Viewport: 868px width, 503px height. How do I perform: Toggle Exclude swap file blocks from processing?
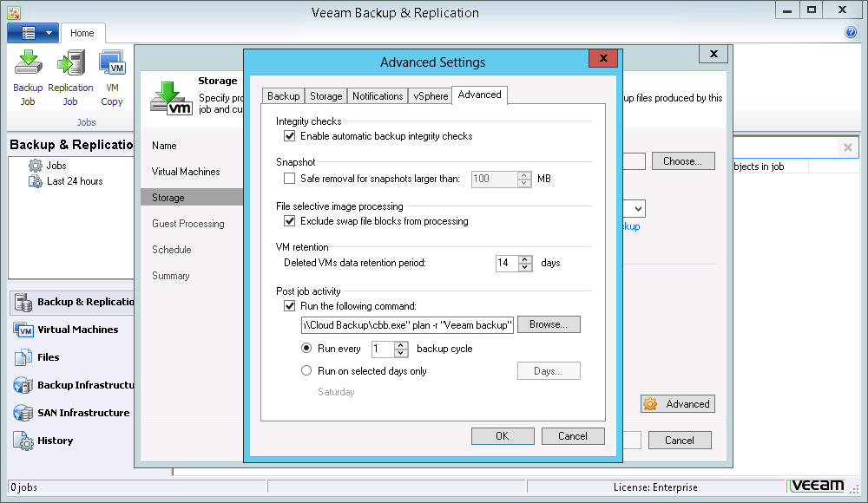[290, 221]
